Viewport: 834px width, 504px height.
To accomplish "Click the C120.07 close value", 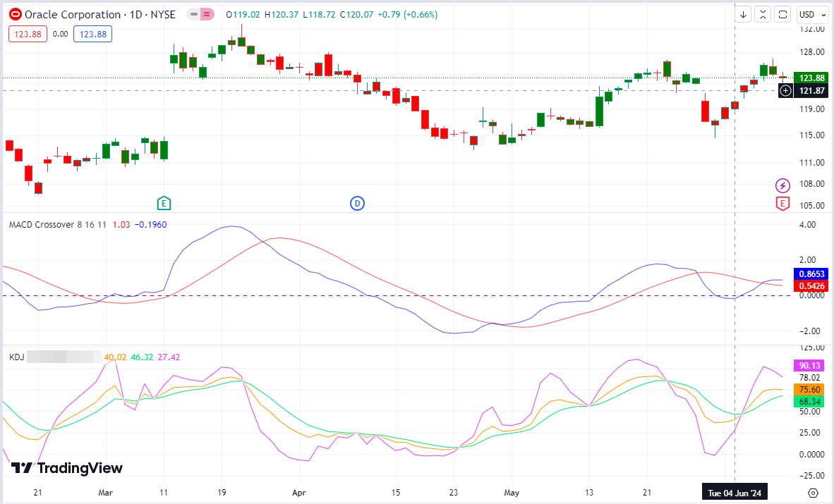I will pyautogui.click(x=357, y=14).
